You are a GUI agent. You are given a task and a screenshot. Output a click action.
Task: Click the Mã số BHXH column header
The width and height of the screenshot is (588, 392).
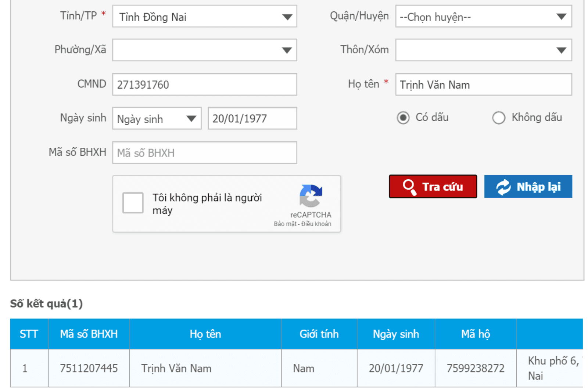(x=89, y=334)
